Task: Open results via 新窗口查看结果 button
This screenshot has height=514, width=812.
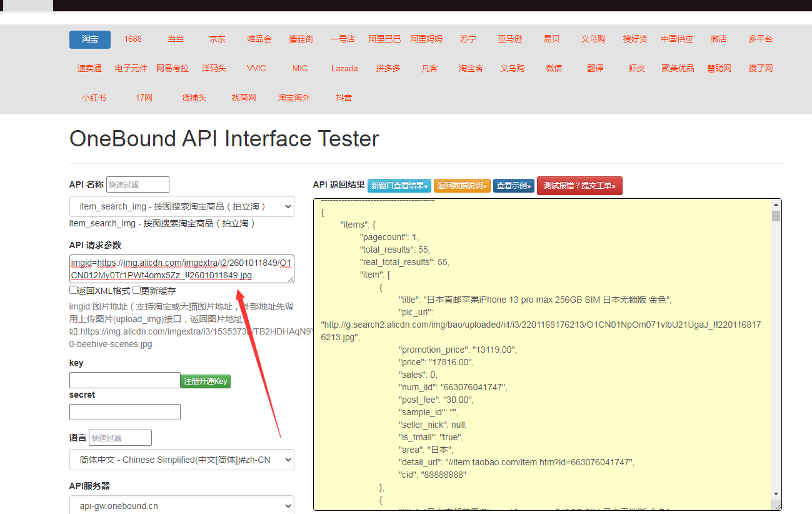Action: click(x=399, y=186)
